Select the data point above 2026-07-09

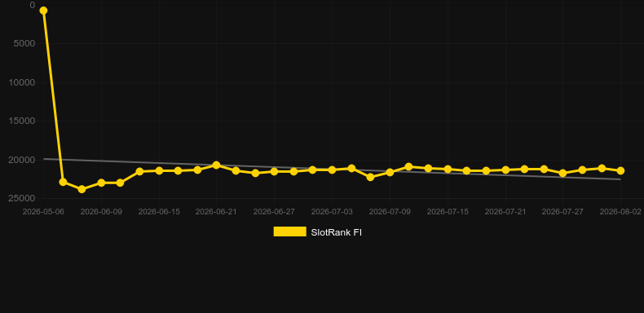pos(390,172)
